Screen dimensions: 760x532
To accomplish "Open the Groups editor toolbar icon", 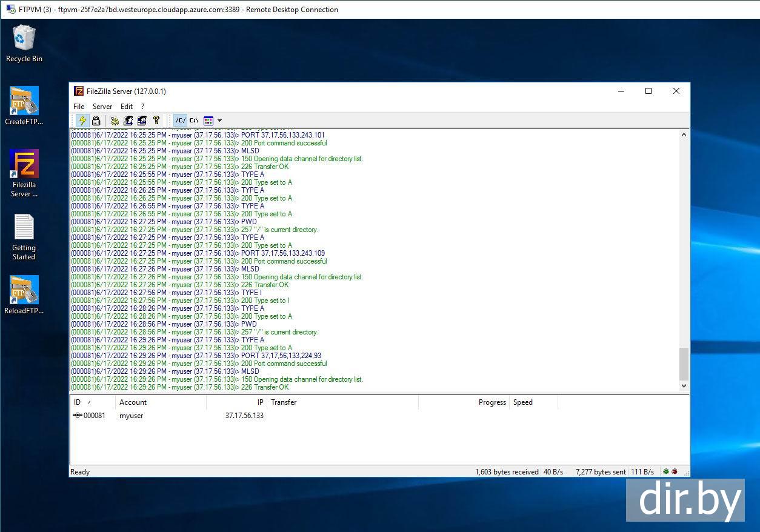I will pyautogui.click(x=141, y=121).
